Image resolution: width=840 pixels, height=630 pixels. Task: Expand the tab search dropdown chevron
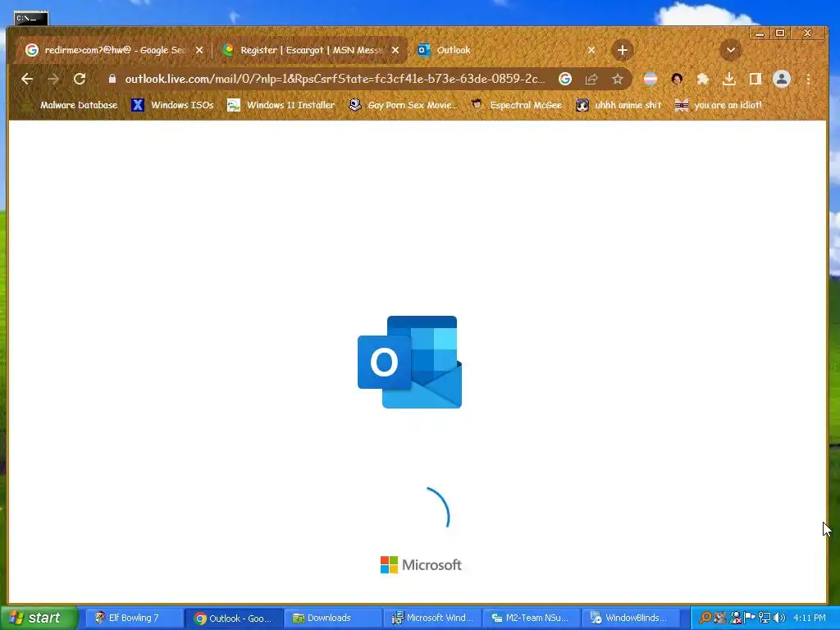click(731, 50)
